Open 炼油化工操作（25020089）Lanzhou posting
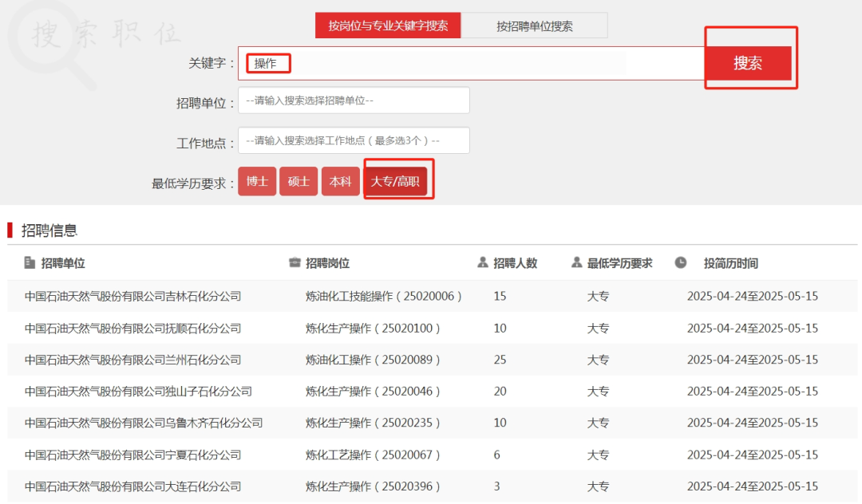Viewport: 862px width, 504px height. (x=373, y=360)
